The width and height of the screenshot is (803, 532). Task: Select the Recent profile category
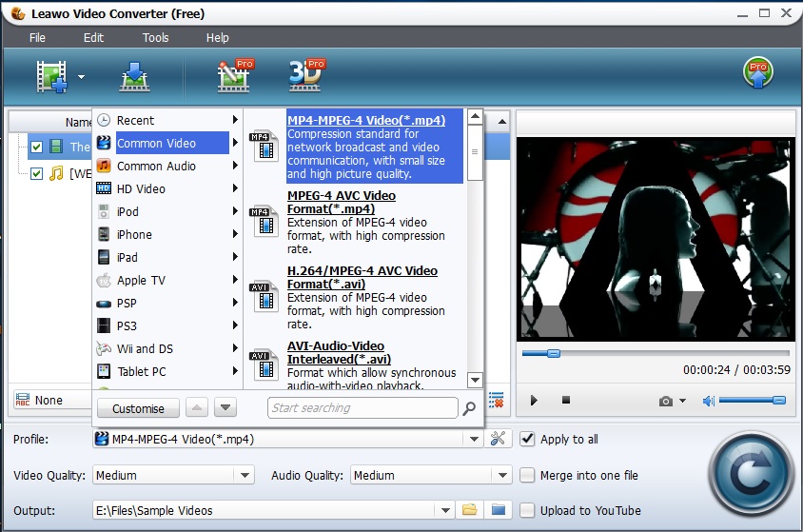click(167, 120)
